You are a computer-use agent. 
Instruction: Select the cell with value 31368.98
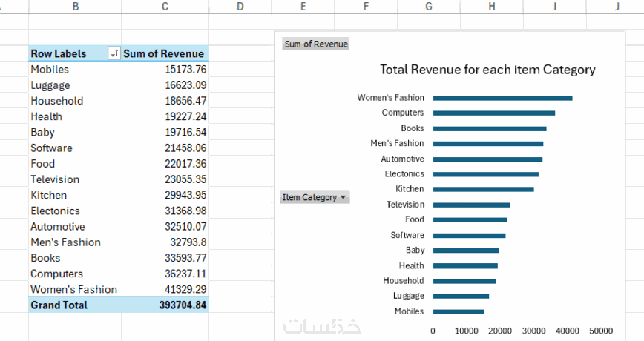point(165,211)
